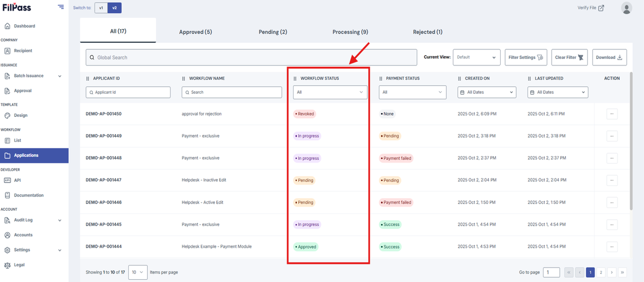Click drag handle of Workflow Status column
This screenshot has width=644, height=282.
point(295,78)
